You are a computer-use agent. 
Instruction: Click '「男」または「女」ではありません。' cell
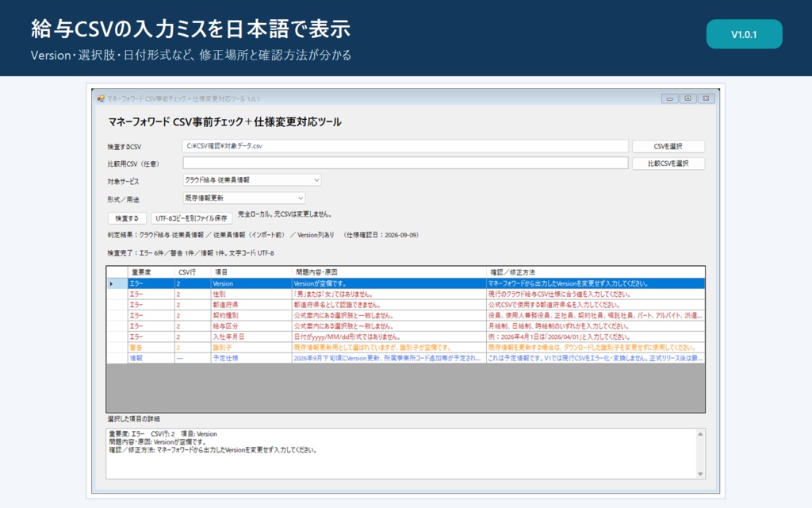coord(389,294)
